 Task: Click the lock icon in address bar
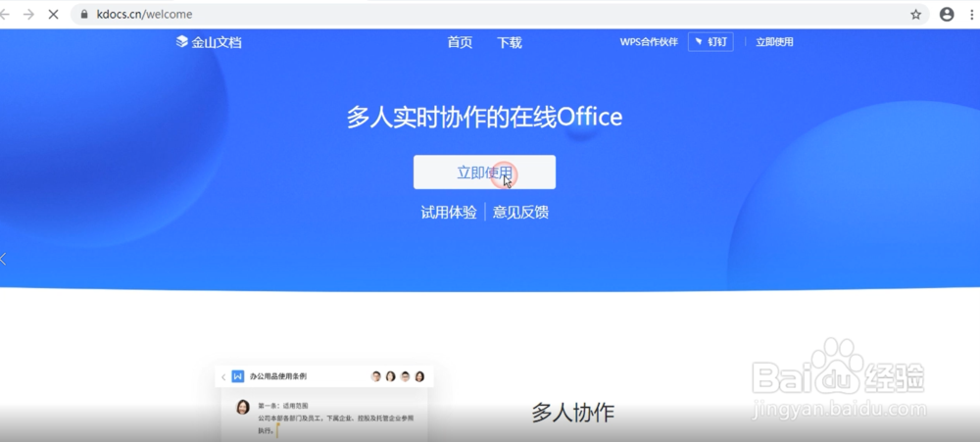[x=84, y=14]
